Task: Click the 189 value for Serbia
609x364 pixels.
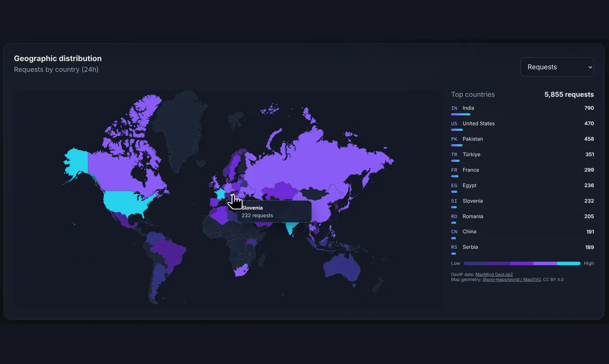Action: coord(589,247)
